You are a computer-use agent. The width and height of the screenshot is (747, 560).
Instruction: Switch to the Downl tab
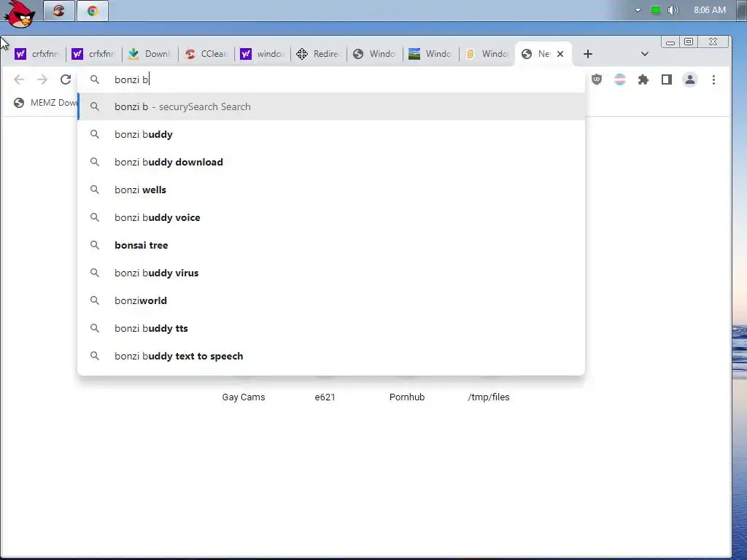[x=150, y=54]
